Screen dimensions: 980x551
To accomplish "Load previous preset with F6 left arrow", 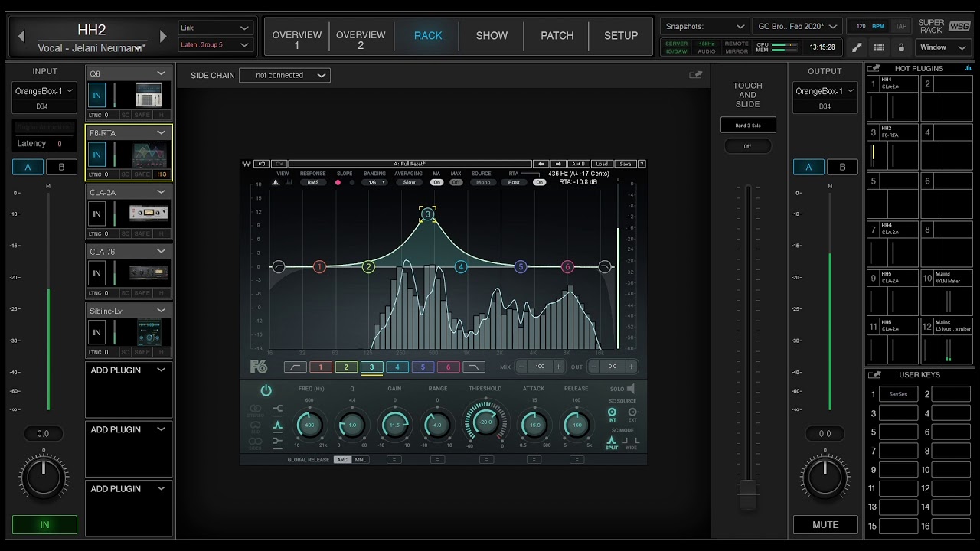I will [541, 164].
